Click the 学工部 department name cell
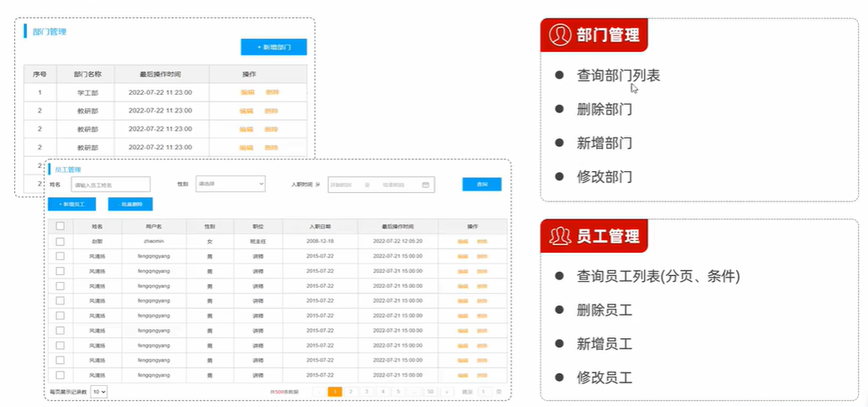 (87, 92)
